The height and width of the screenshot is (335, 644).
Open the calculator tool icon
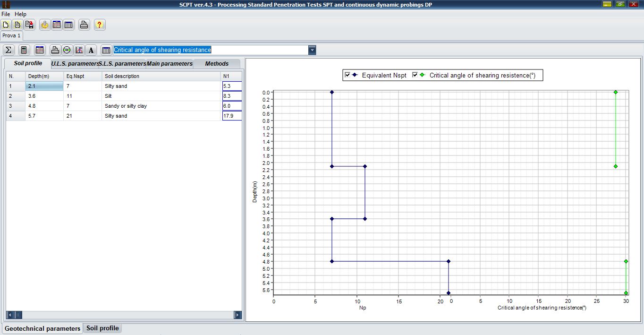[24, 50]
